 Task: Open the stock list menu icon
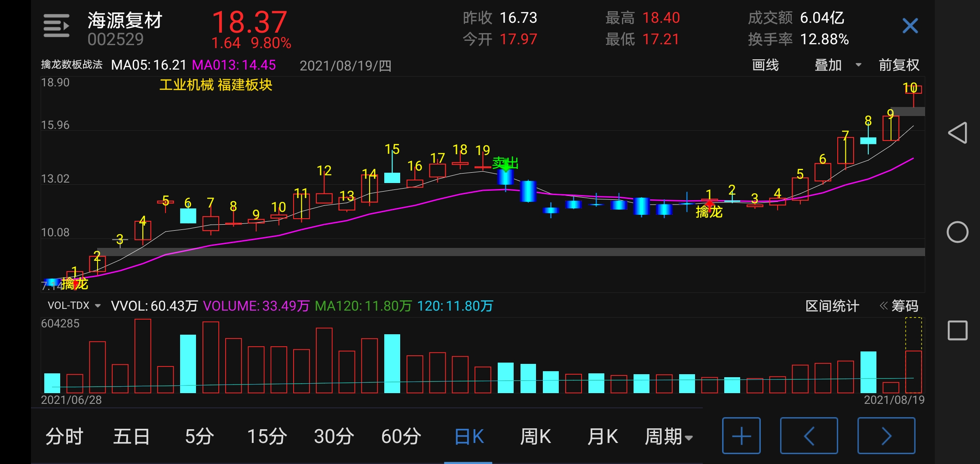pos(56,26)
